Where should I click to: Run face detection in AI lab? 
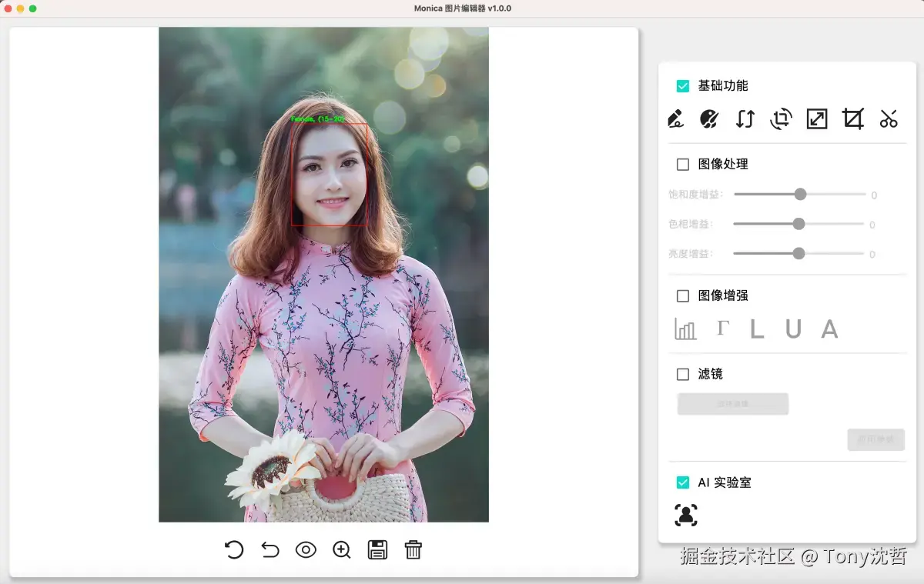coord(686,515)
